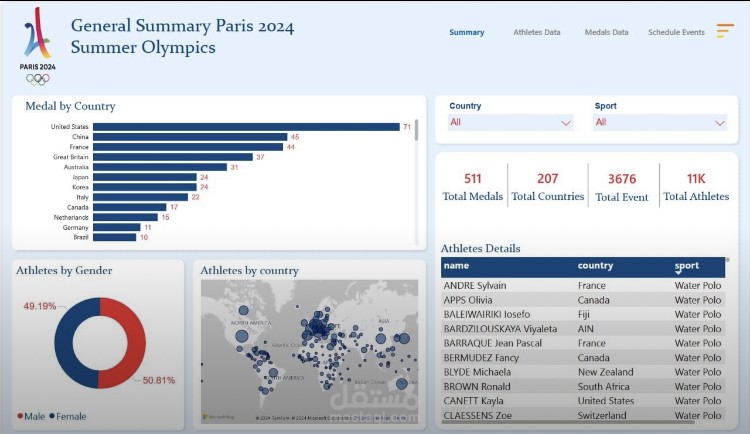Screen dimensions: 750x434
Task: Click the AIN country cell
Action: (x=585, y=329)
